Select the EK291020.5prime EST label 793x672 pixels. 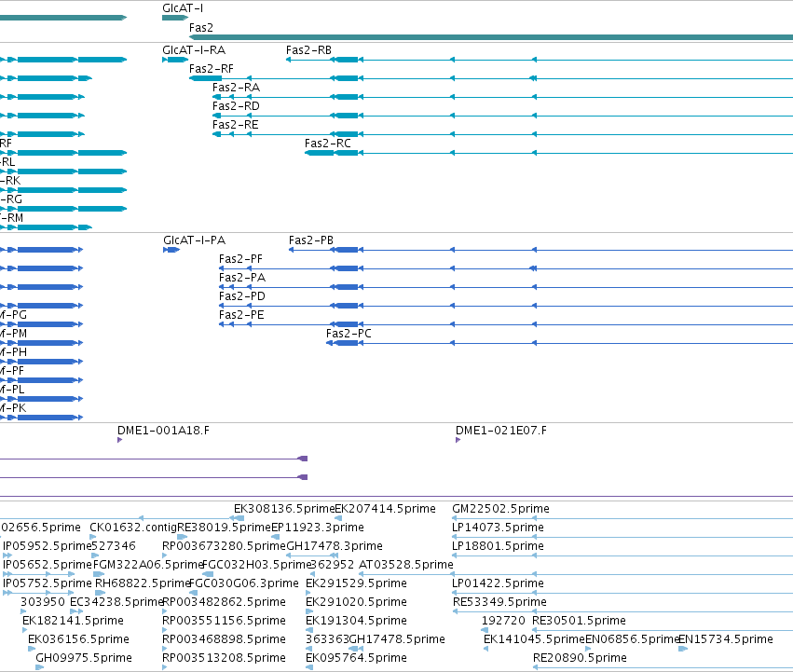pyautogui.click(x=357, y=602)
